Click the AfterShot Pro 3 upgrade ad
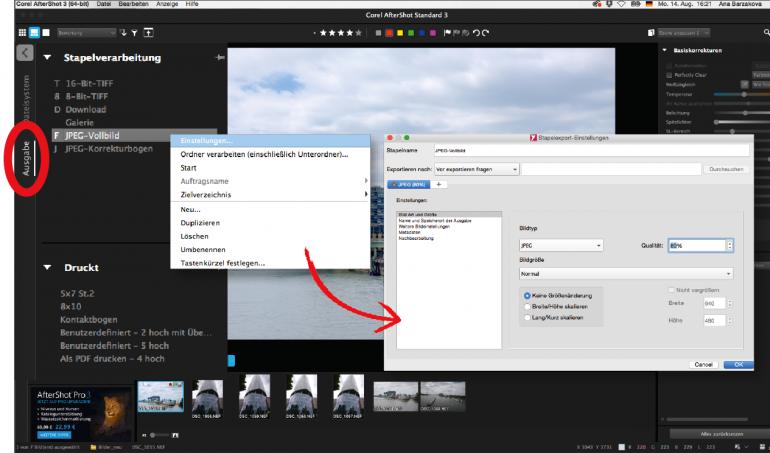 80,414
